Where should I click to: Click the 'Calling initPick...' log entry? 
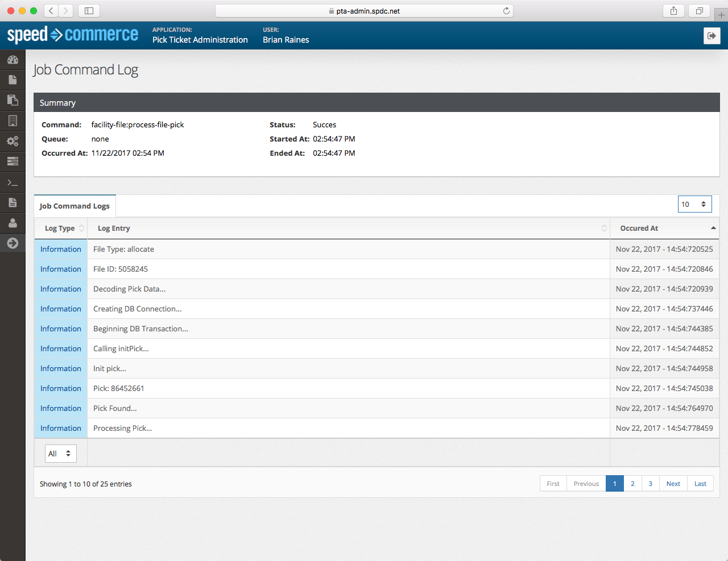coord(121,348)
